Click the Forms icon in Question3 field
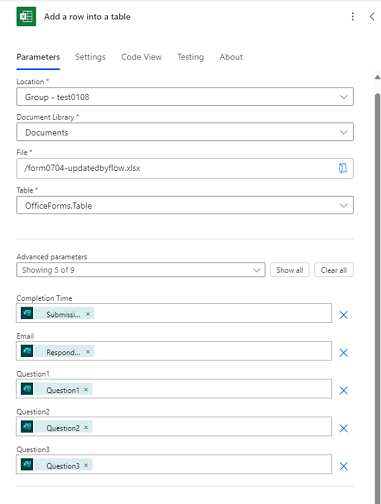This screenshot has height=504, width=381. (x=27, y=465)
